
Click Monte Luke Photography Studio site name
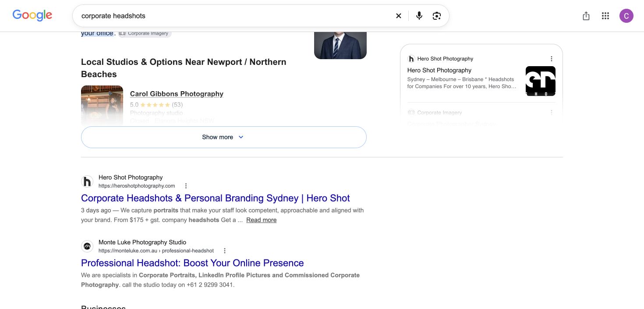click(142, 242)
